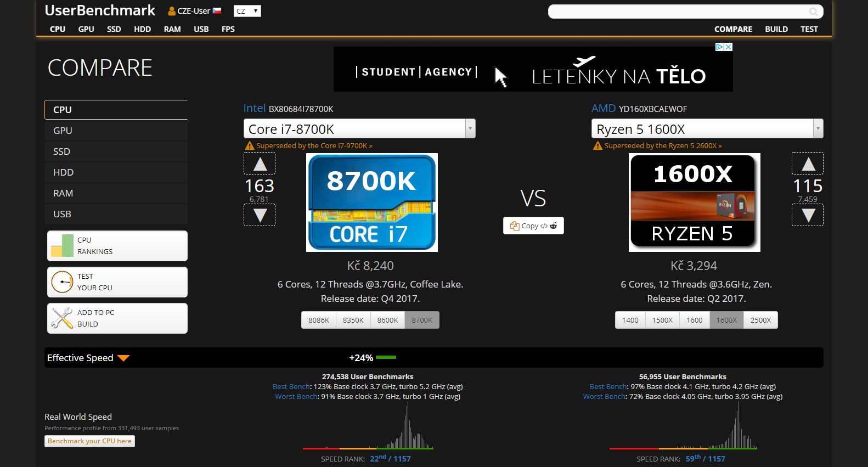Viewport: 868px width, 467px height.
Task: Open the AMD brand link
Action: [x=604, y=108]
